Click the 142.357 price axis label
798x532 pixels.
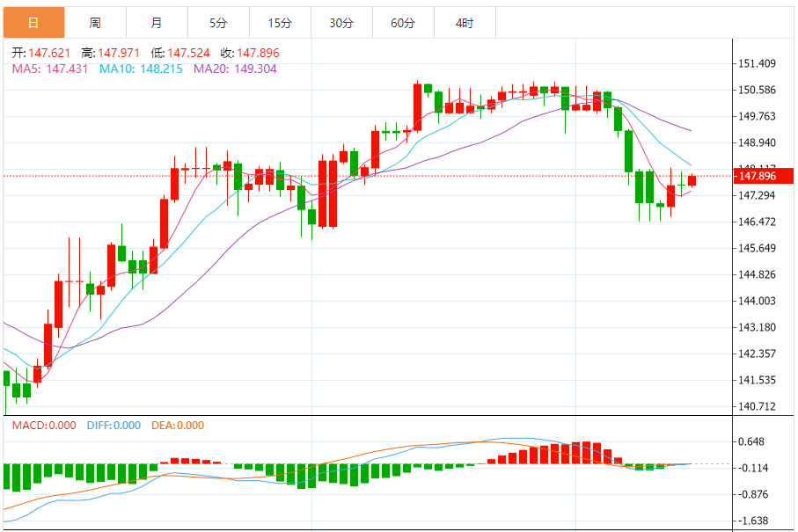757,354
